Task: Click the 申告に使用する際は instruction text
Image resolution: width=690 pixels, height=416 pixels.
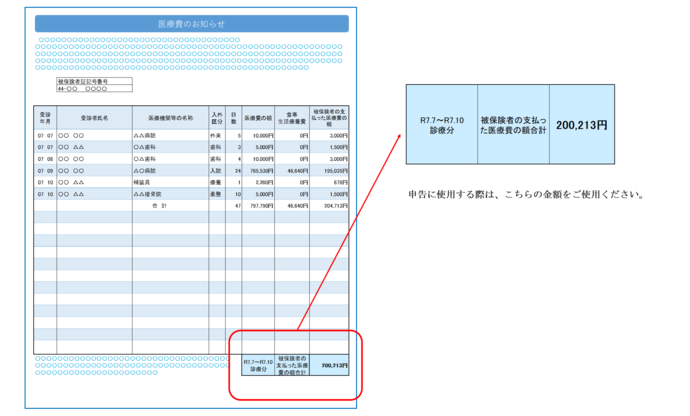Action: point(525,193)
